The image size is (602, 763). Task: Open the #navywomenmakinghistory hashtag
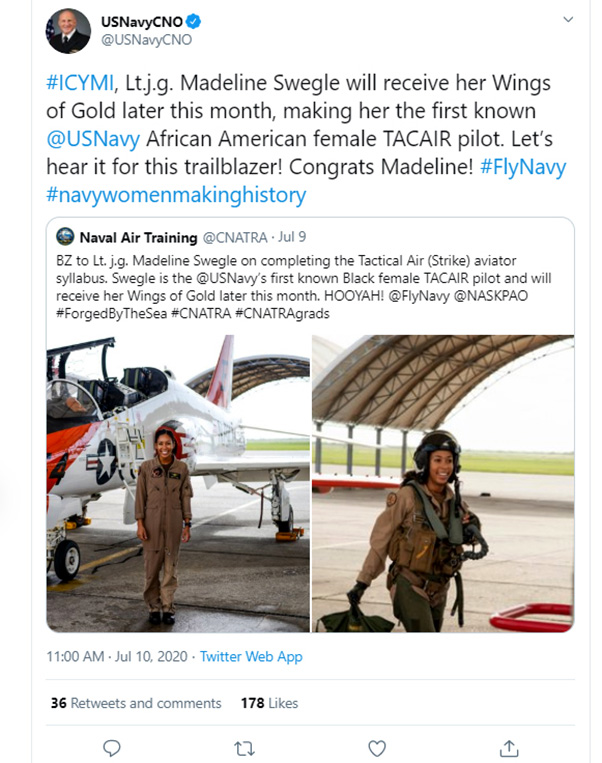176,195
